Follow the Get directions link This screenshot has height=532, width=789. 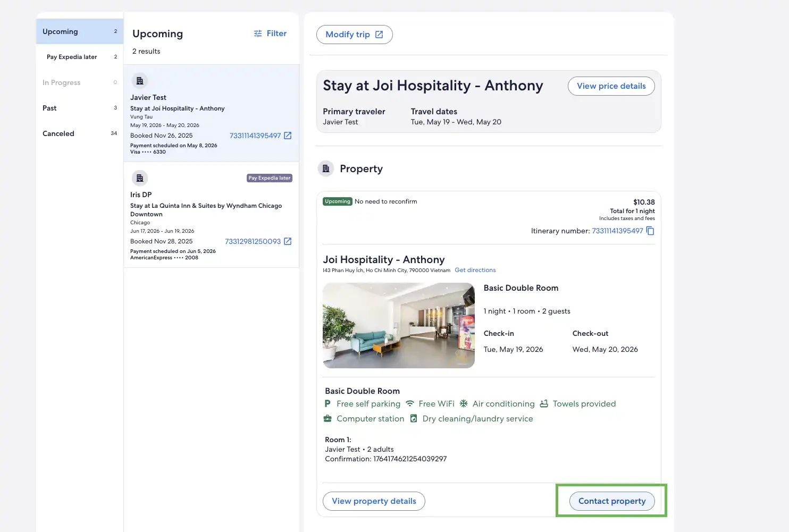pyautogui.click(x=475, y=270)
